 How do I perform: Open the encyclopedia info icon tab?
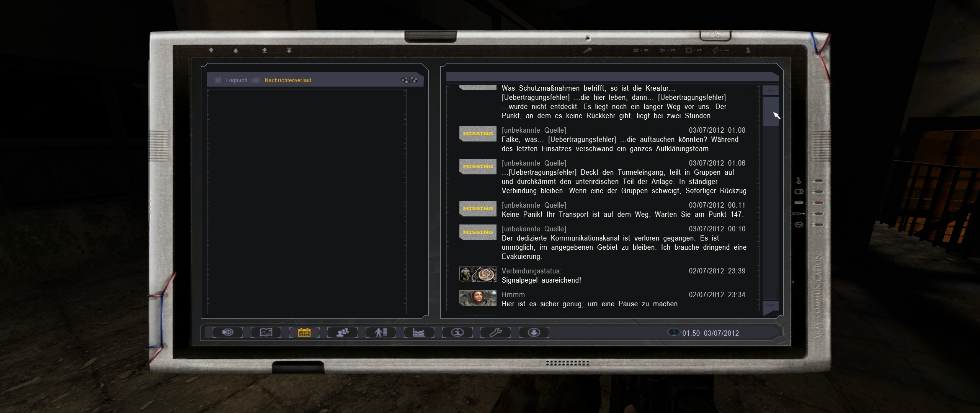(x=457, y=332)
